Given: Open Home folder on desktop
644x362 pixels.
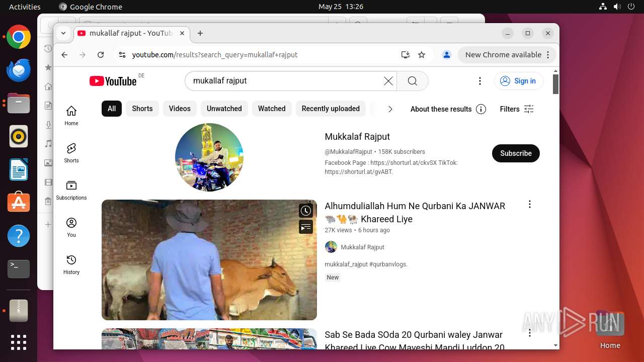Looking at the screenshot, I should [x=610, y=330].
